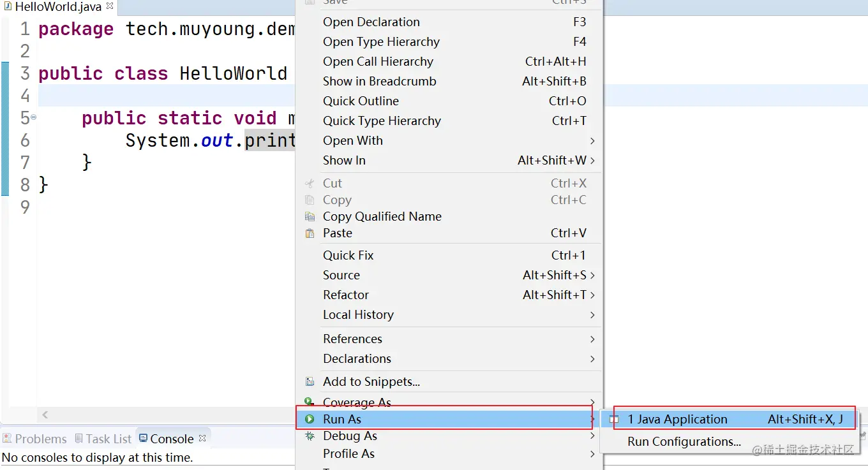Click line number 1 in the gutter

point(25,29)
